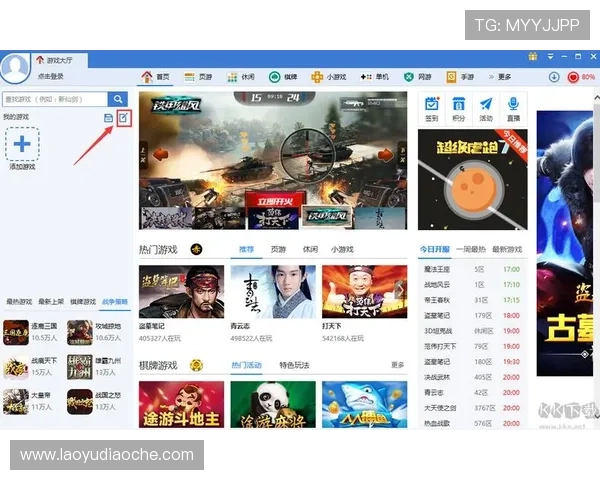Click the Add Game plus tile
Viewport: 600px width, 480px height.
pyautogui.click(x=22, y=145)
